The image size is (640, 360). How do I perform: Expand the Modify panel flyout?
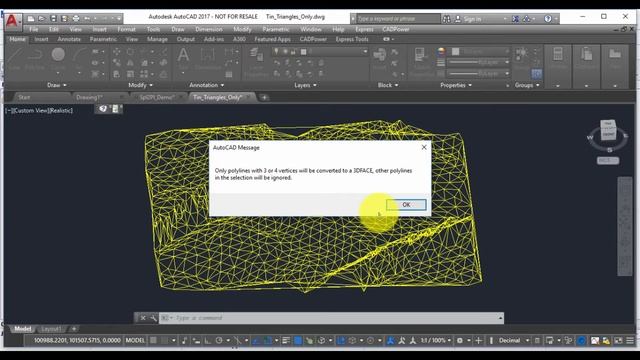click(x=140, y=85)
